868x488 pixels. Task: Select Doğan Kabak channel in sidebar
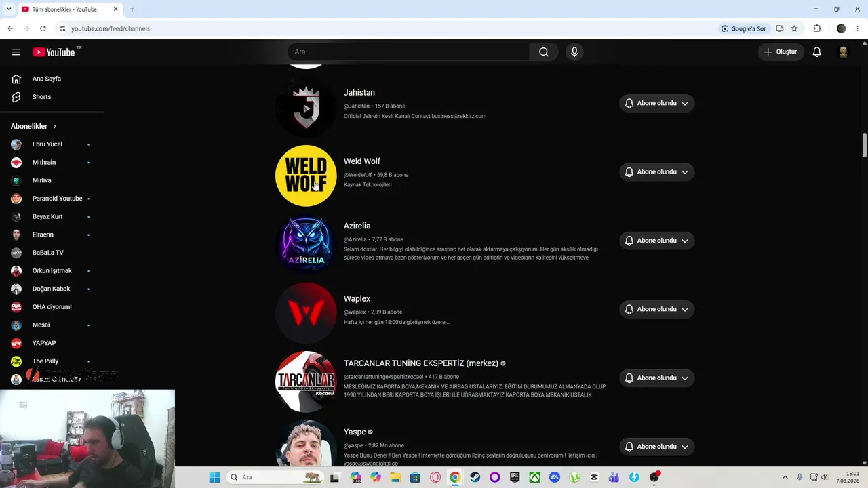pos(52,289)
